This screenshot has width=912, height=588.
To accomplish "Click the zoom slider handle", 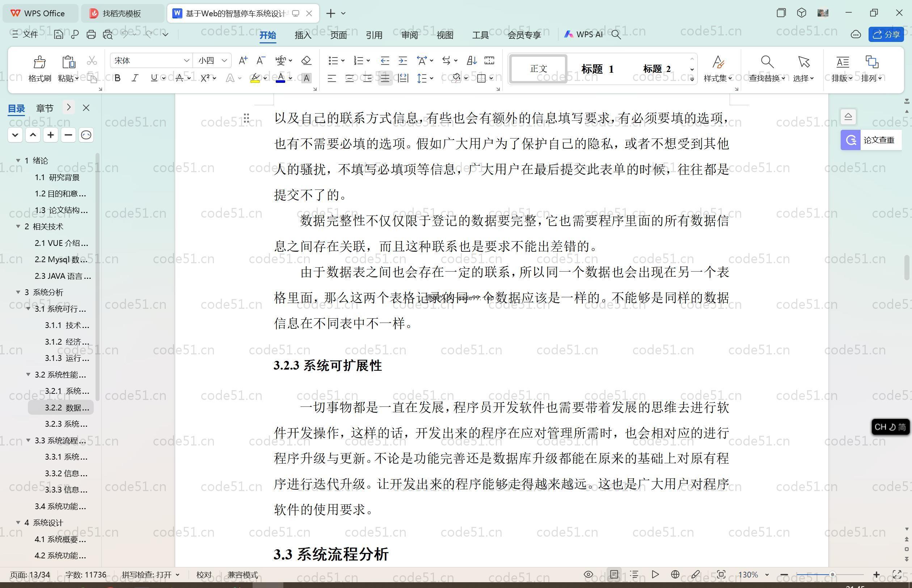I will coord(832,574).
